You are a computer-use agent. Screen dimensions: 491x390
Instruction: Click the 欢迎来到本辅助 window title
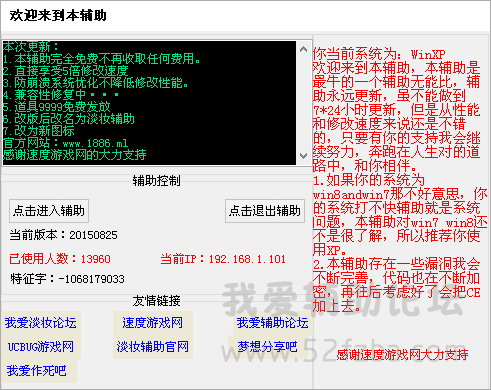click(x=58, y=15)
